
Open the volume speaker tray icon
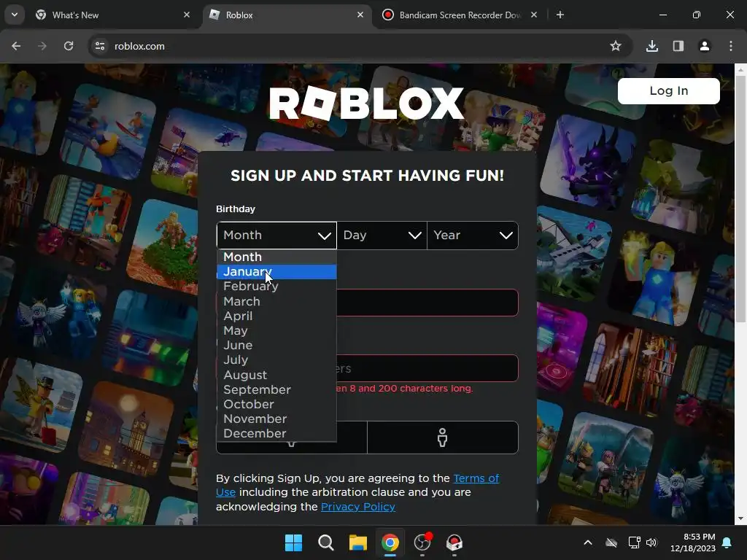click(651, 542)
